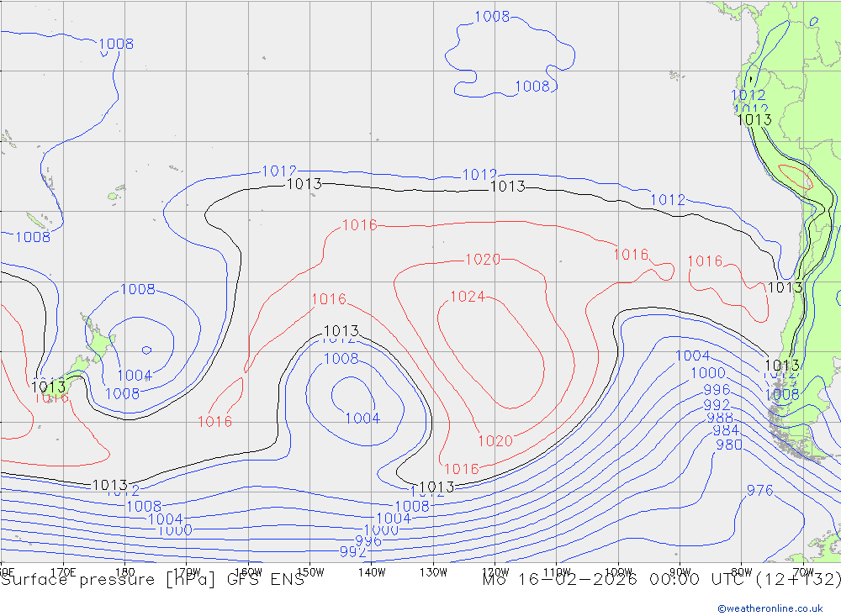Click the 170E longitude axis label
Image resolution: width=841 pixels, height=616 pixels.
[x=63, y=572]
